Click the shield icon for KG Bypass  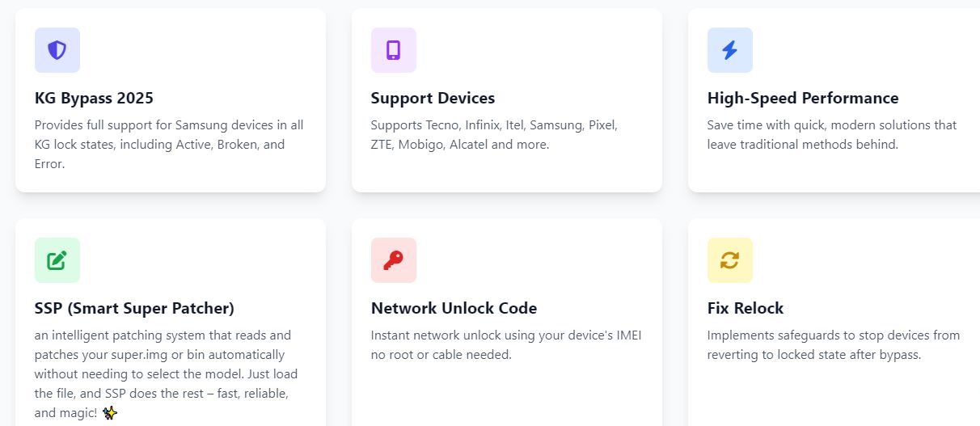(57, 50)
